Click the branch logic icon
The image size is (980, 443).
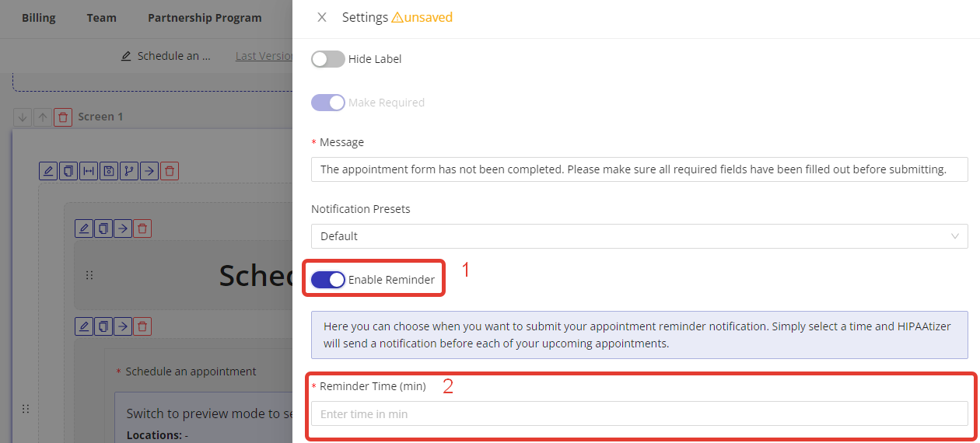pos(129,171)
